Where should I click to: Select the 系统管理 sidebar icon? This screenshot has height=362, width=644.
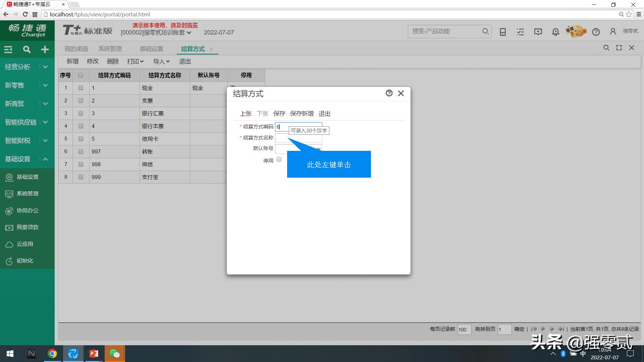coord(9,194)
